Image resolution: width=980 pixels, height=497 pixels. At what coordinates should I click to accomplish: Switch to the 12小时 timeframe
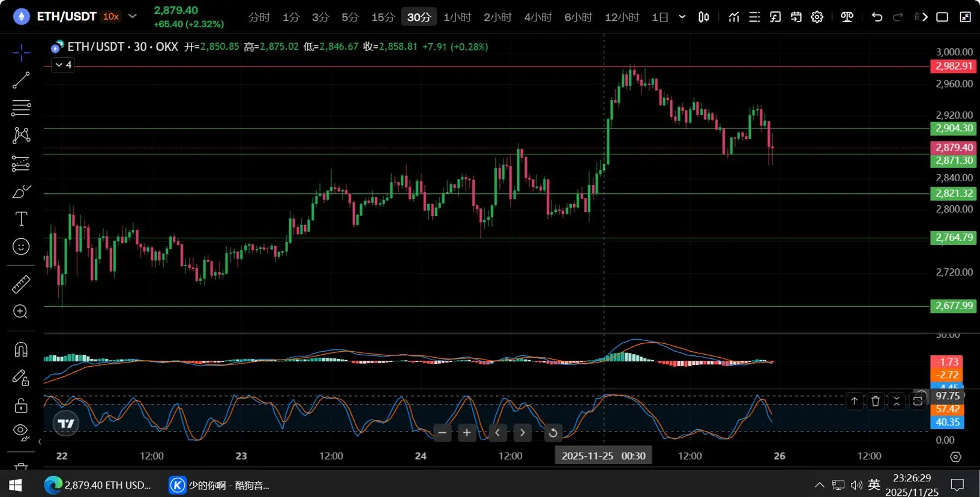pyautogui.click(x=622, y=17)
